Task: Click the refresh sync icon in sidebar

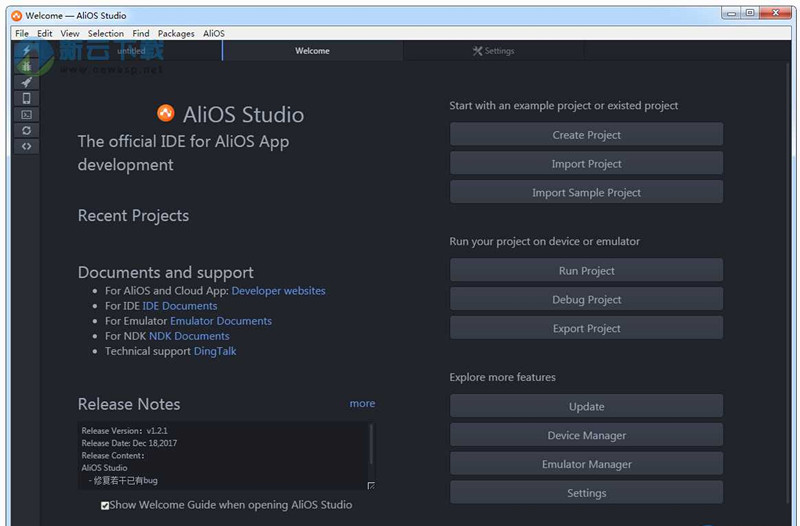Action: pyautogui.click(x=26, y=131)
